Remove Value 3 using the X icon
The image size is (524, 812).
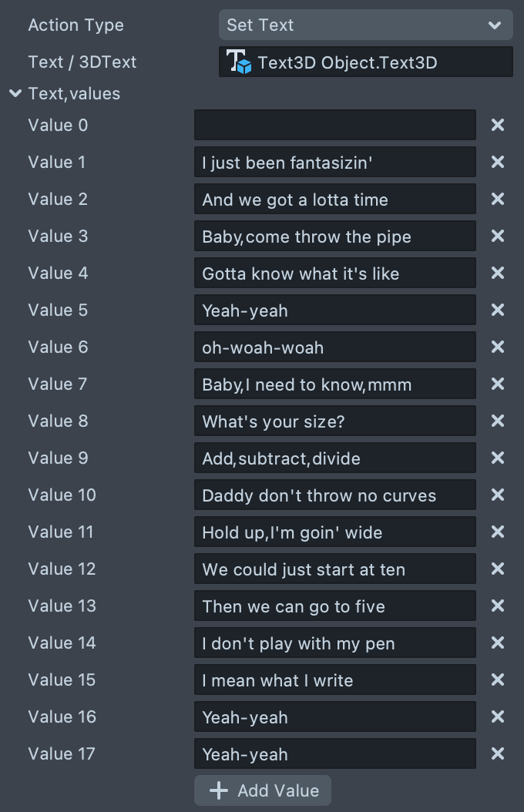498,236
